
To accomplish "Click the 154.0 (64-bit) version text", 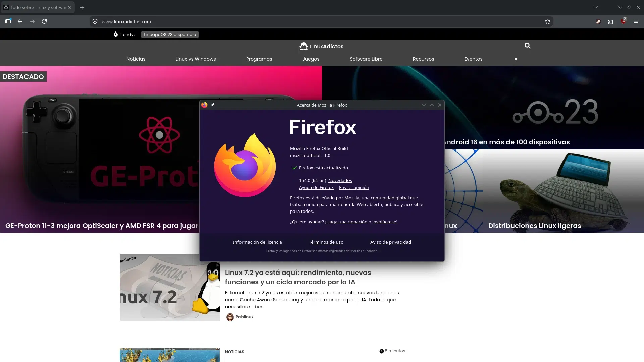I will pos(312,180).
